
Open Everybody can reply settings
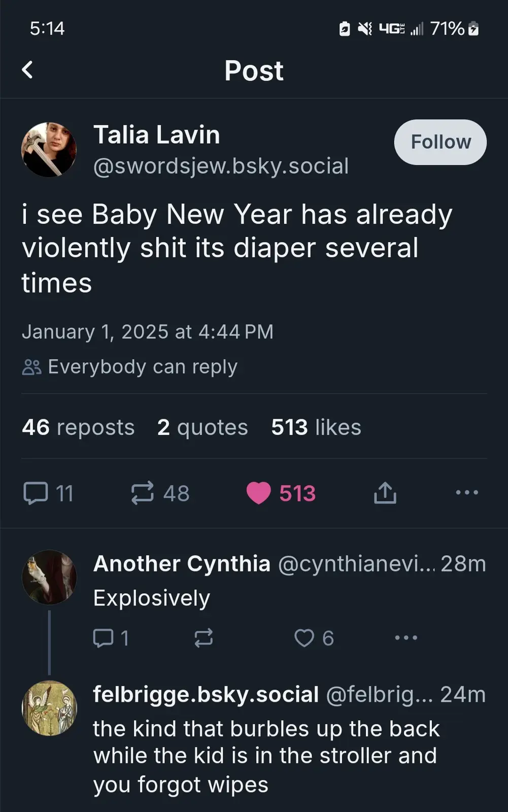[x=130, y=367]
